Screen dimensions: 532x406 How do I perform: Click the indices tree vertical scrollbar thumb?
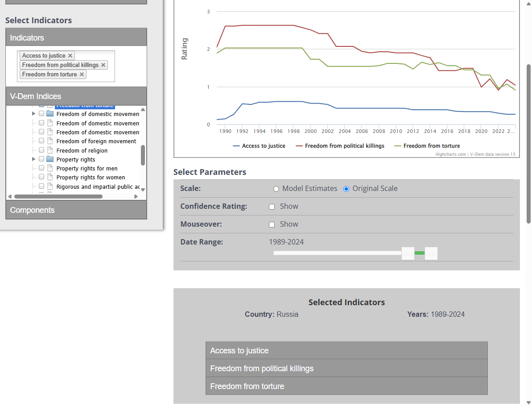[x=143, y=155]
